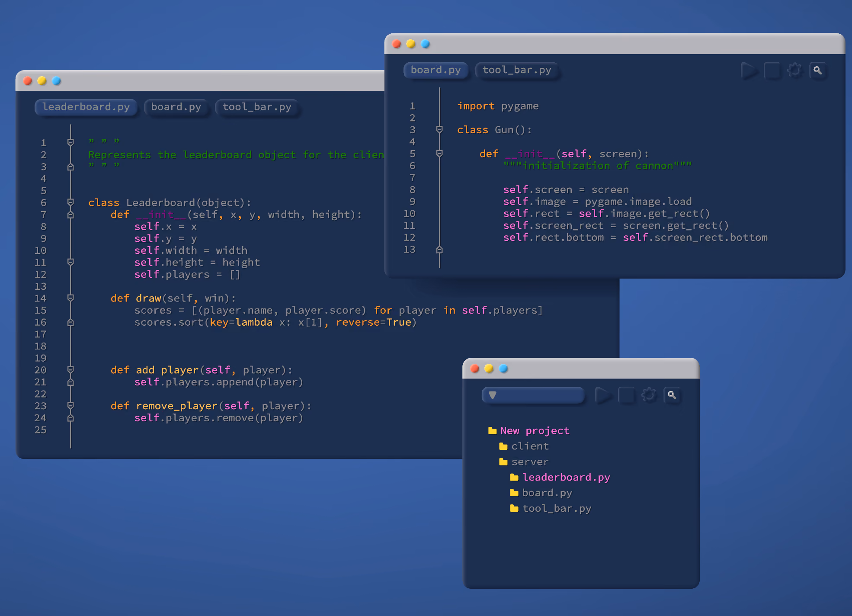
Task: Click 'class Gun():' line in right editor
Action: click(494, 130)
